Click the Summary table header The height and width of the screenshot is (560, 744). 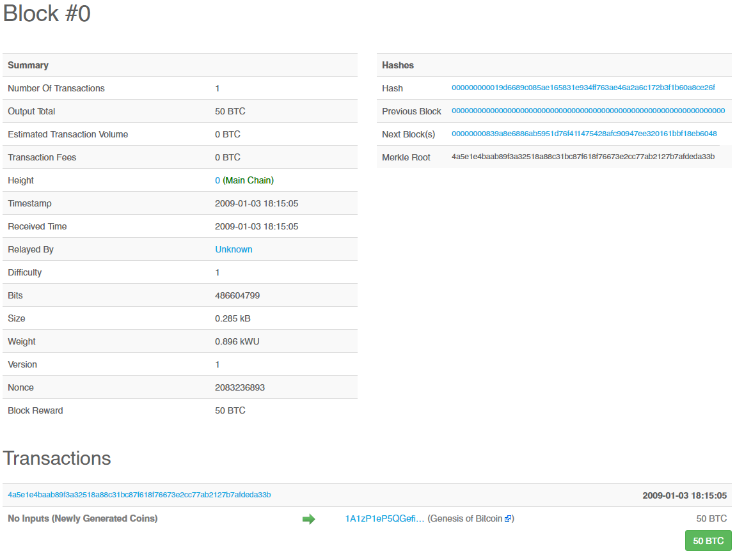coord(28,65)
